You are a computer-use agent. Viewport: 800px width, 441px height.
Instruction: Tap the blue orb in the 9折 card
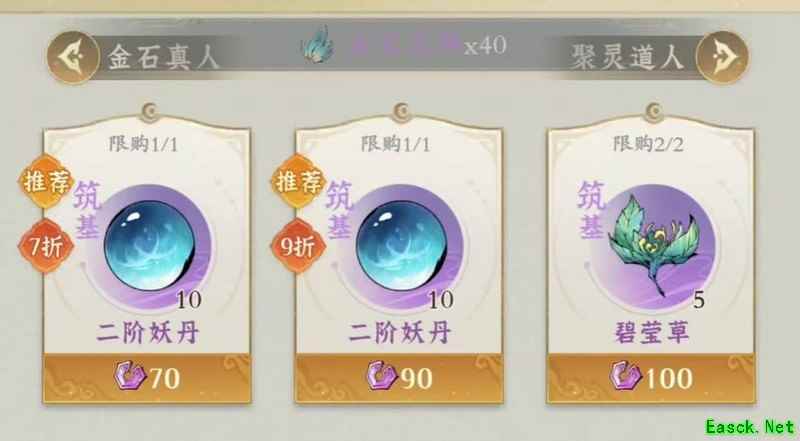402,246
